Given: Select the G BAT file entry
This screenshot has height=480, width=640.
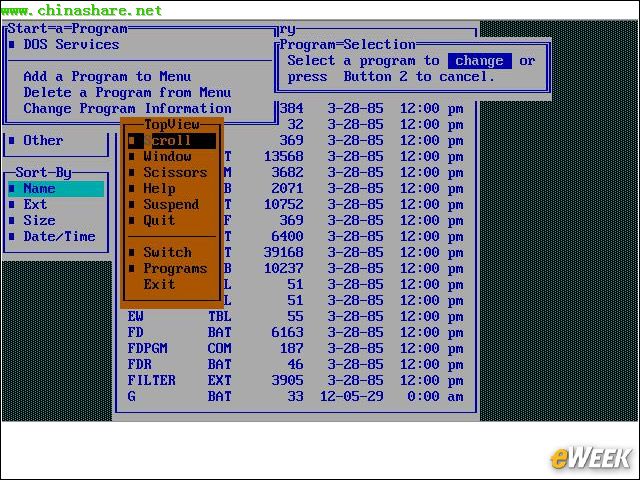Looking at the screenshot, I should (296, 396).
